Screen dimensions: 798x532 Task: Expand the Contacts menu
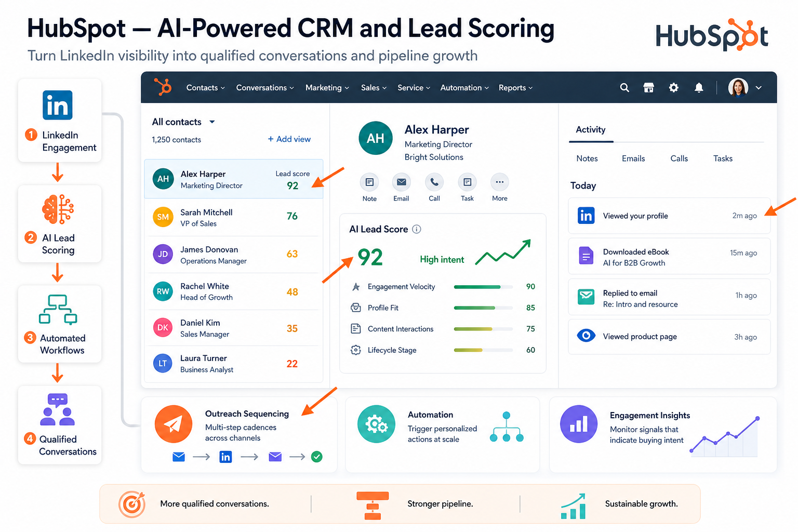[206, 88]
